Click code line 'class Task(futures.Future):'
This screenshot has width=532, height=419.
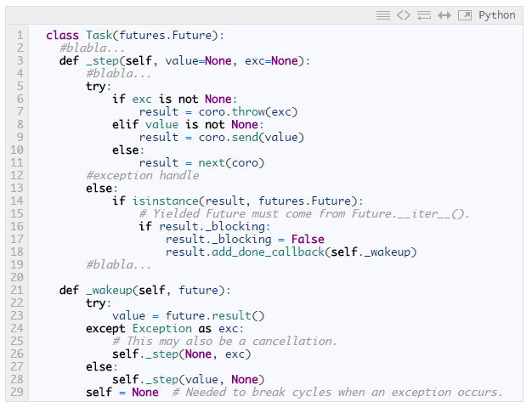(135, 36)
